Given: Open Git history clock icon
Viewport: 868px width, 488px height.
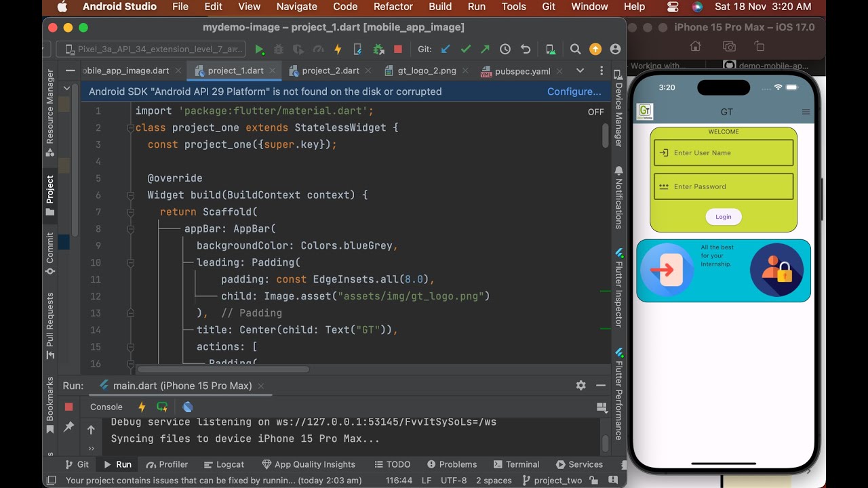Looking at the screenshot, I should [x=505, y=49].
